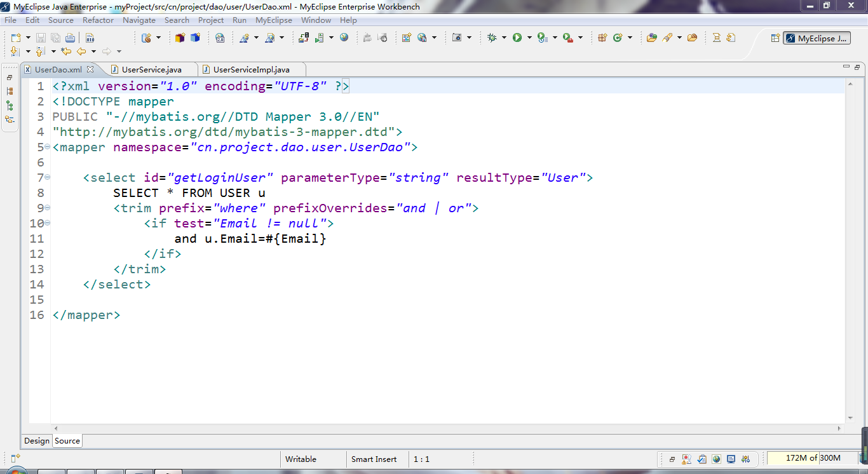The width and height of the screenshot is (868, 474).
Task: Click the blue cube new module icon
Action: [195, 37]
